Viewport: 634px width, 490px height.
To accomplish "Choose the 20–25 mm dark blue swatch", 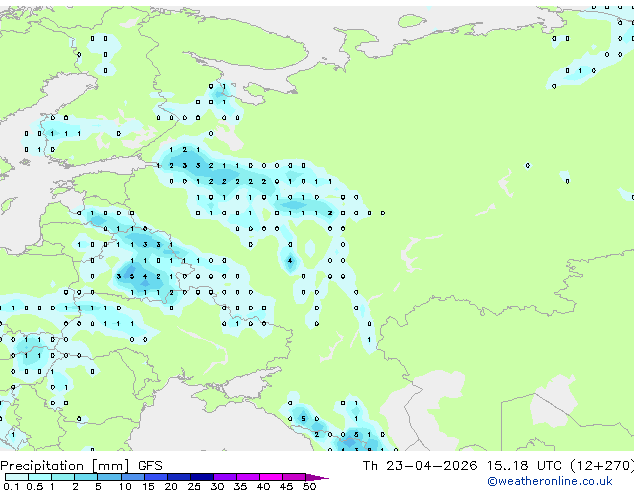I will pos(178,477).
